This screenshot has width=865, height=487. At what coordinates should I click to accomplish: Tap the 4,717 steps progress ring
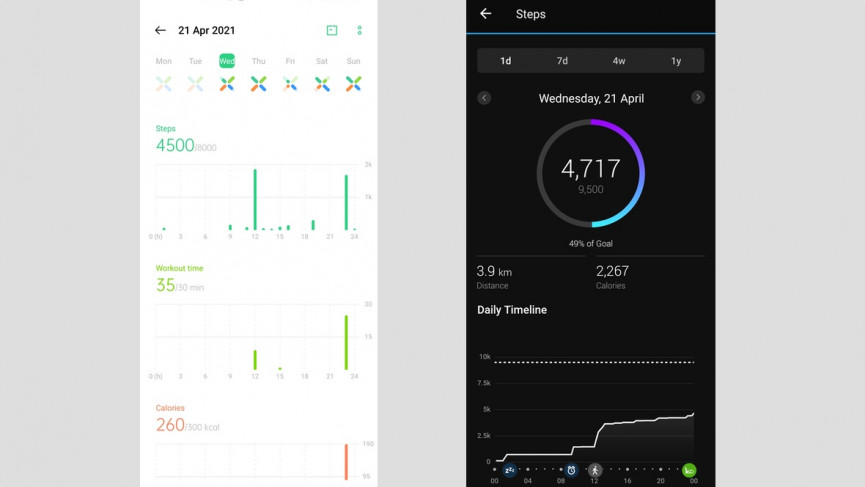coord(591,173)
